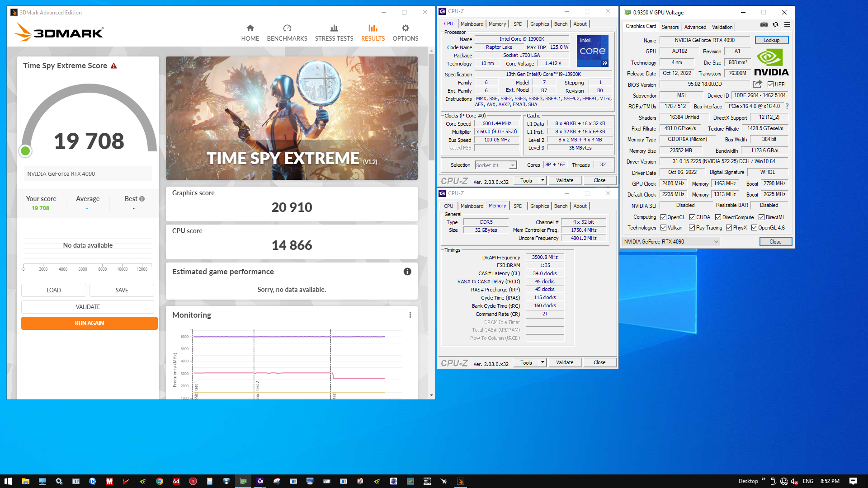
Task: Open the SPD tab in upper CPU-Z
Action: coord(518,24)
